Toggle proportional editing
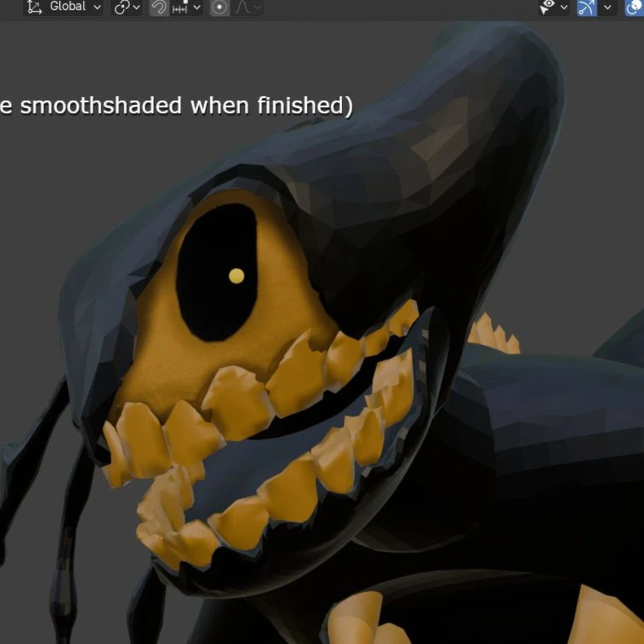This screenshot has height=644, width=644. (x=220, y=7)
